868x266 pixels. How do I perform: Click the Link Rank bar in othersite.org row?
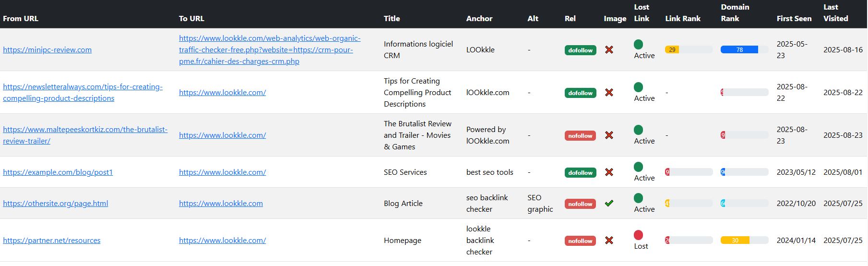tap(689, 203)
